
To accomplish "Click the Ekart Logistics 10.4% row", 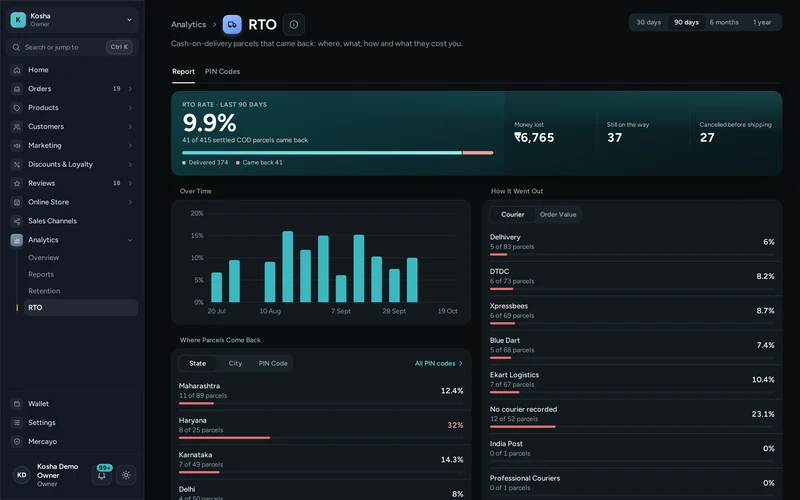I will click(632, 382).
